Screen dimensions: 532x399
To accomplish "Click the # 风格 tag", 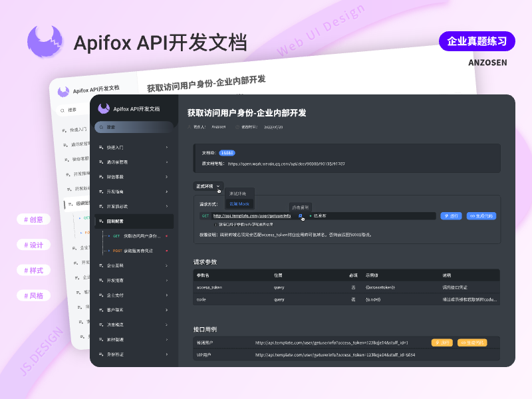I will point(34,295).
